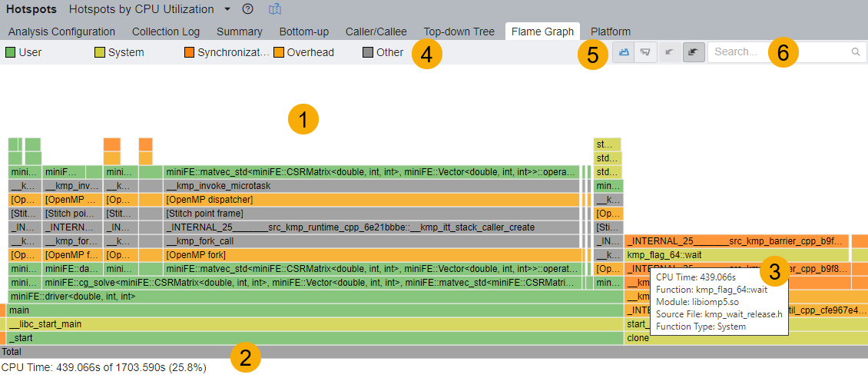Switch to the Flame Graph layout icon

pyautogui.click(x=623, y=52)
